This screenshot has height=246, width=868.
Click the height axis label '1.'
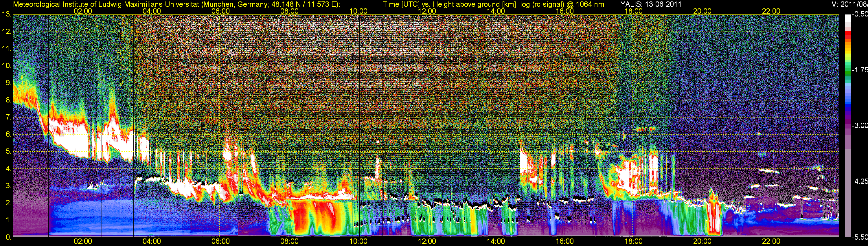click(8, 220)
